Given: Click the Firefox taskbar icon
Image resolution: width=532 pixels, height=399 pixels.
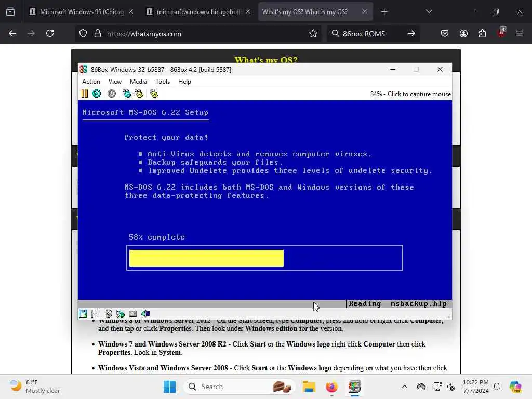Looking at the screenshot, I should coord(331,387).
